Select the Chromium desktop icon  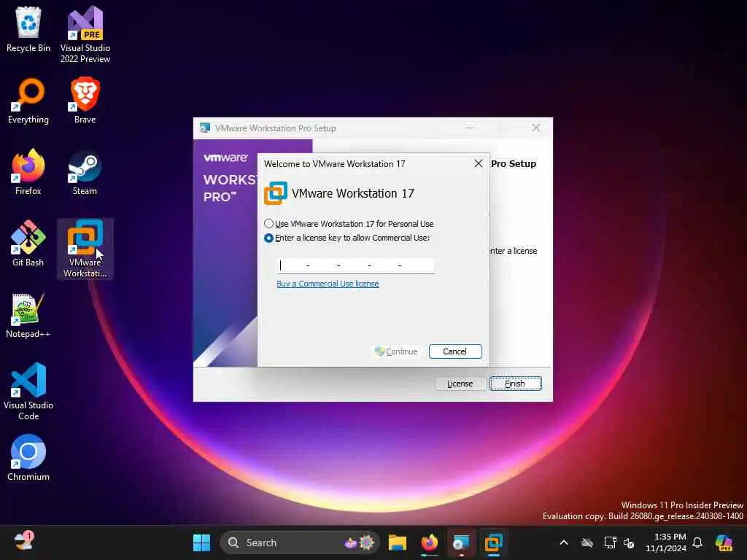(28, 458)
